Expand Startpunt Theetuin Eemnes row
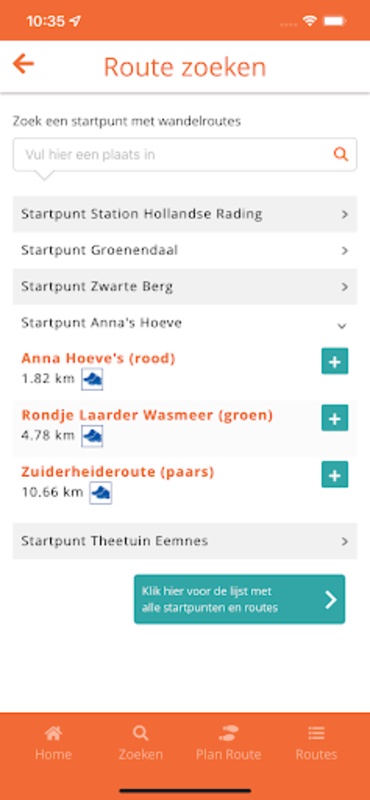This screenshot has height=800, width=370. tap(185, 541)
